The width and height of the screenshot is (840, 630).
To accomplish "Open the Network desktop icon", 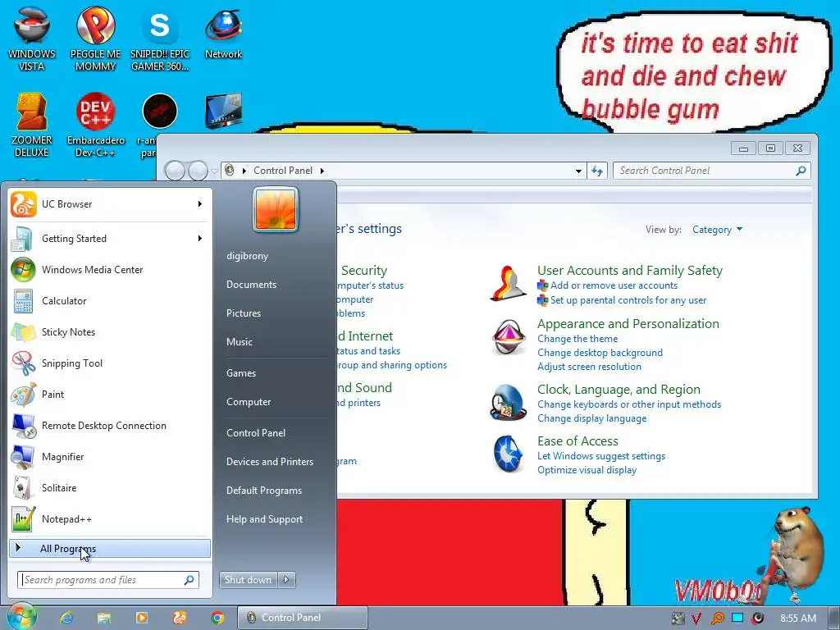I will (x=223, y=33).
